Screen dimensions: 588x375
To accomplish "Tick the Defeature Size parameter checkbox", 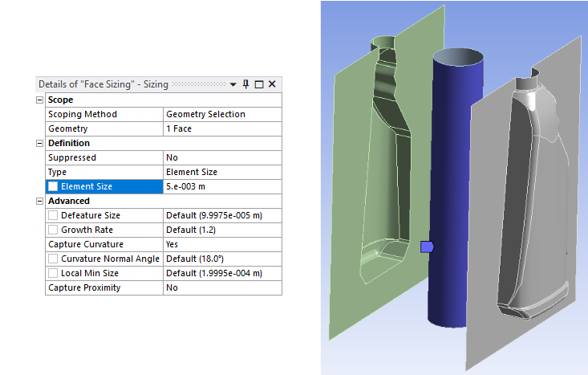I will (x=53, y=215).
